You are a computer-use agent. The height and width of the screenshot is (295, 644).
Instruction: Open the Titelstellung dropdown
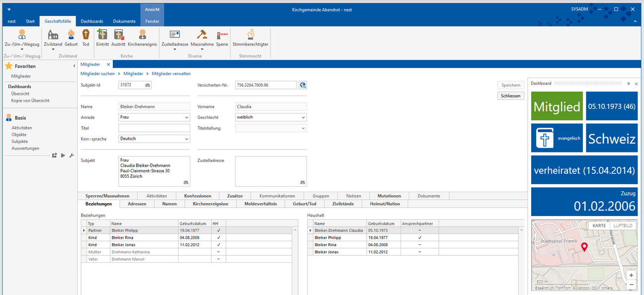303,128
